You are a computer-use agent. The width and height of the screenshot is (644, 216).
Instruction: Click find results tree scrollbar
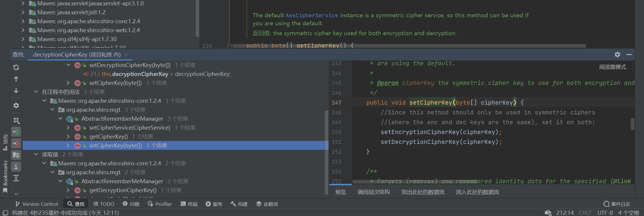(326, 152)
